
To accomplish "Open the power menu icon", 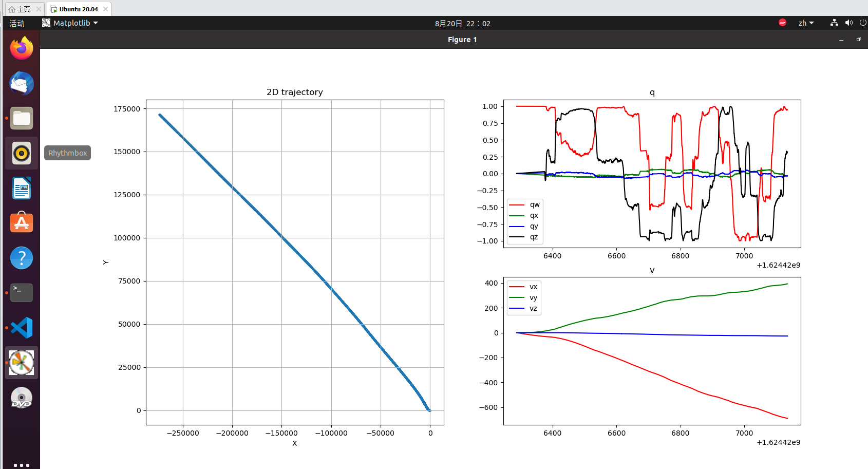I will coord(863,23).
